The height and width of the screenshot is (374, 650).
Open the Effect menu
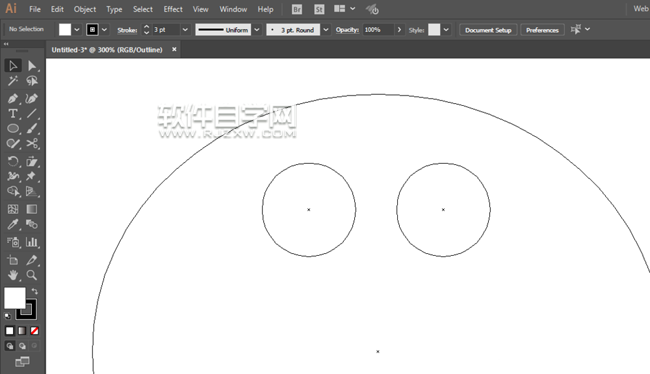(x=173, y=9)
